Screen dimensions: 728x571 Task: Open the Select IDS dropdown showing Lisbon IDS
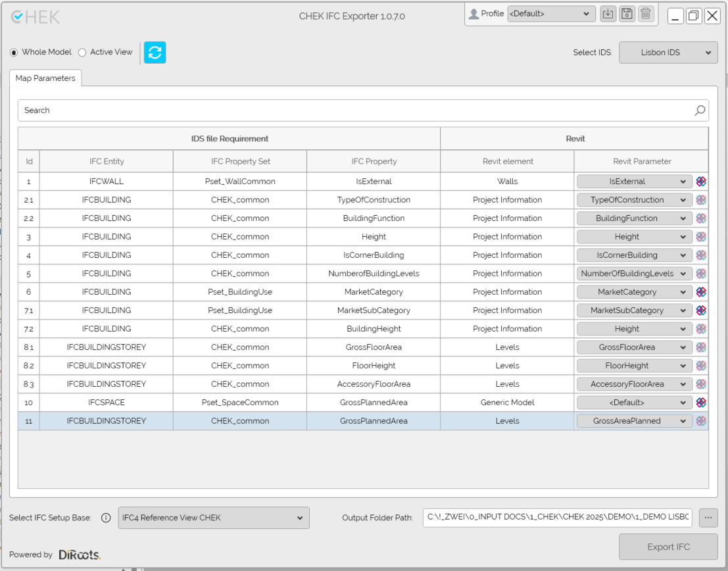click(x=667, y=53)
